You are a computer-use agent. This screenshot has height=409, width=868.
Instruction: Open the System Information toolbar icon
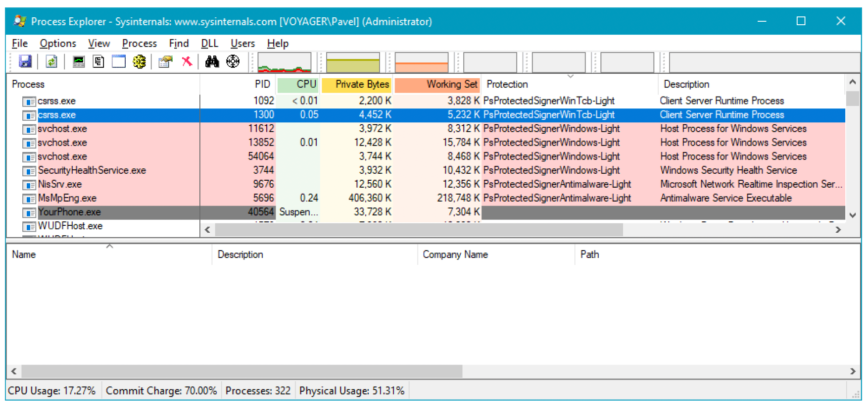pyautogui.click(x=79, y=61)
